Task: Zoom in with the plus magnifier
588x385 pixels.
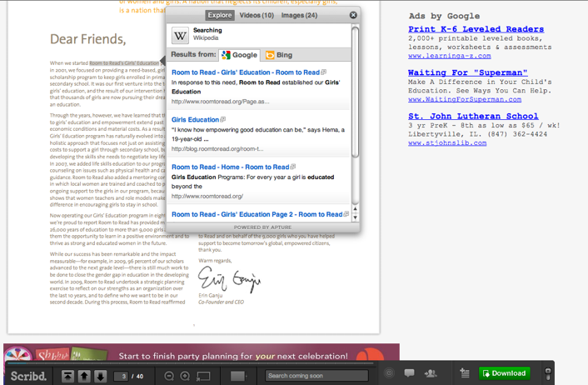Action: click(185, 376)
